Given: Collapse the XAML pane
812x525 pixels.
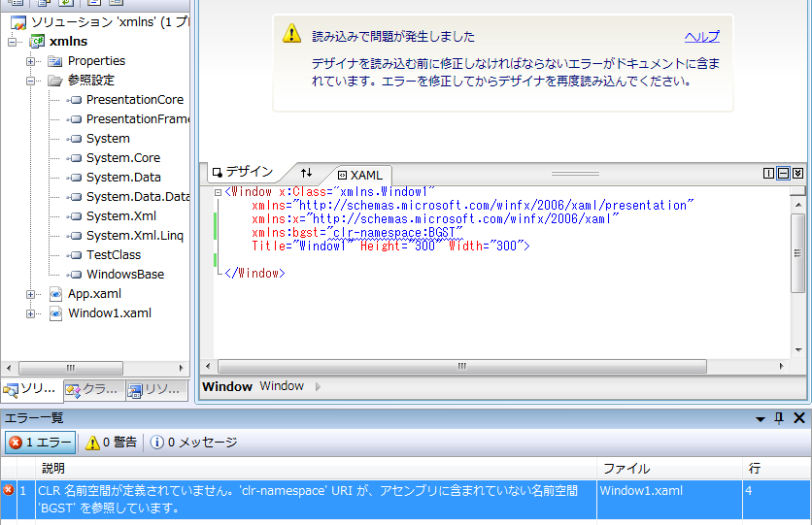Looking at the screenshot, I should [798, 174].
